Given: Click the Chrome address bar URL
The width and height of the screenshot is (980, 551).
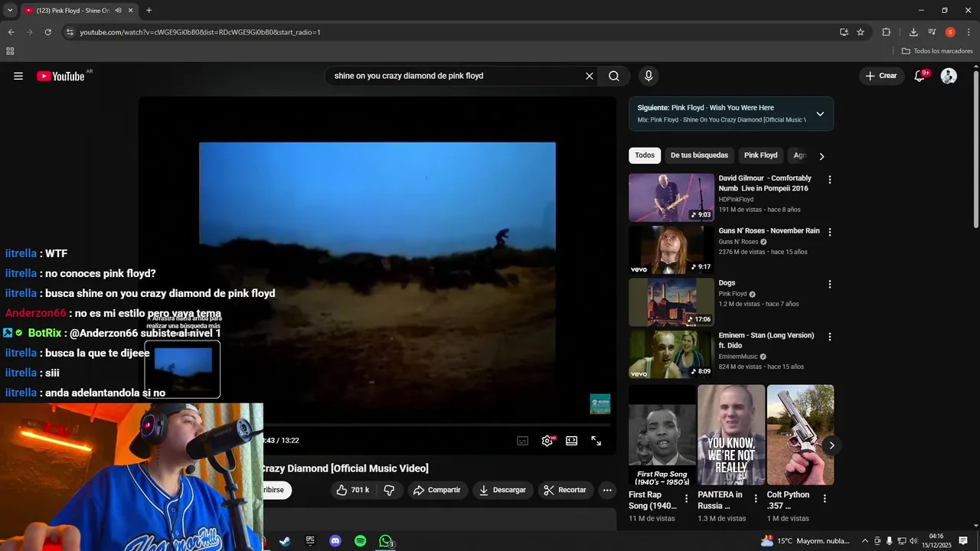Looking at the screenshot, I should click(201, 32).
